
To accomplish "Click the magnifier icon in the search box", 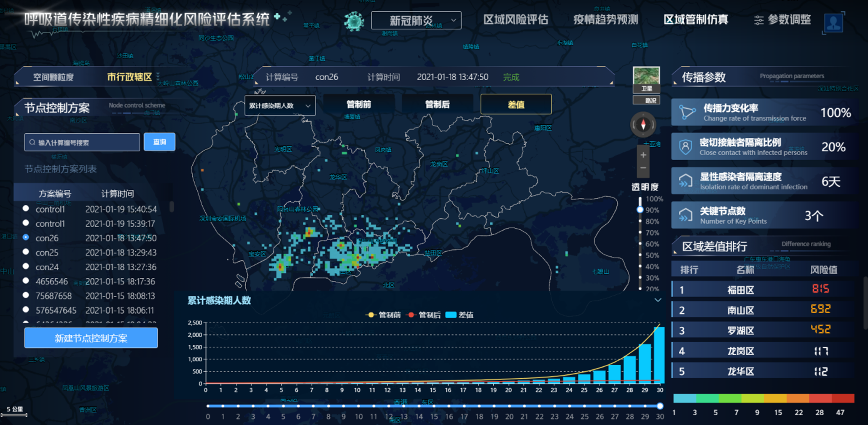I will 32,142.
